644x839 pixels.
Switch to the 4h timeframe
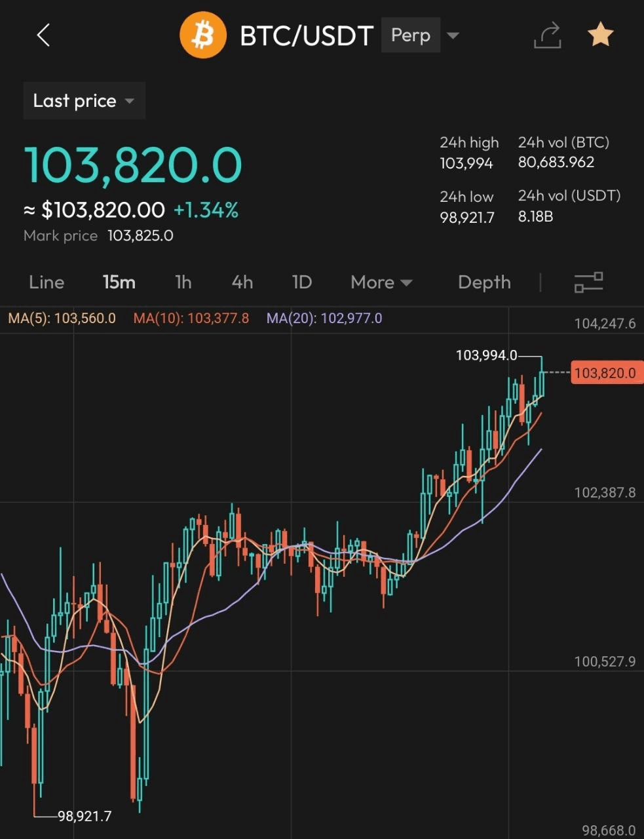[242, 282]
